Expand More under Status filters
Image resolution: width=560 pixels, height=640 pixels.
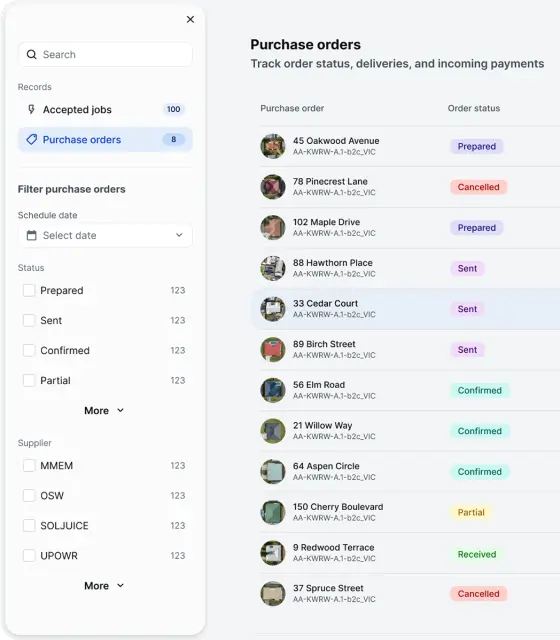point(104,411)
